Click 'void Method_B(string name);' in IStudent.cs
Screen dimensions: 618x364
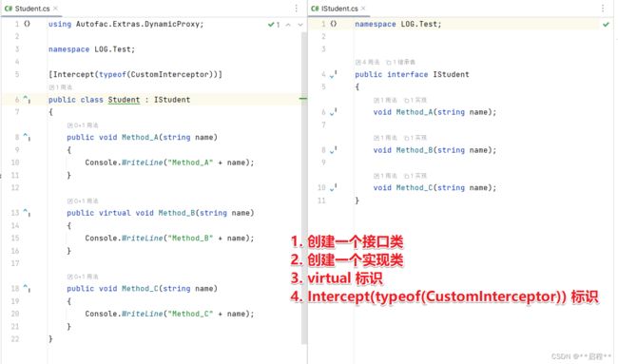click(x=435, y=150)
